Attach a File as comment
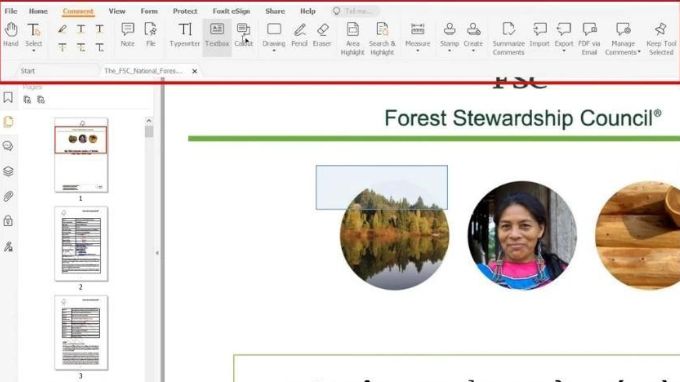 click(150, 34)
